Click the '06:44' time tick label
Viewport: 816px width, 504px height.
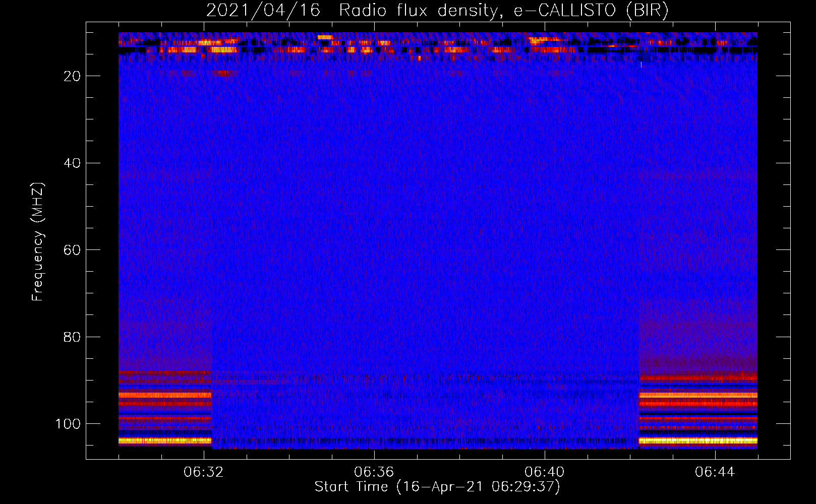pyautogui.click(x=715, y=472)
